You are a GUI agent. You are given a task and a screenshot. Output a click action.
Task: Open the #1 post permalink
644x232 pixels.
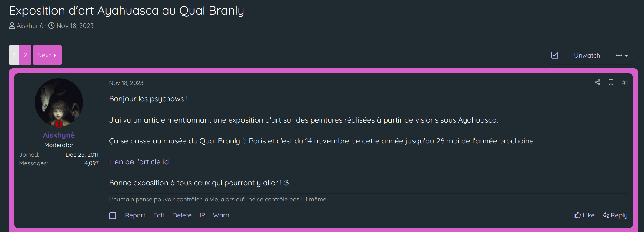pyautogui.click(x=625, y=82)
